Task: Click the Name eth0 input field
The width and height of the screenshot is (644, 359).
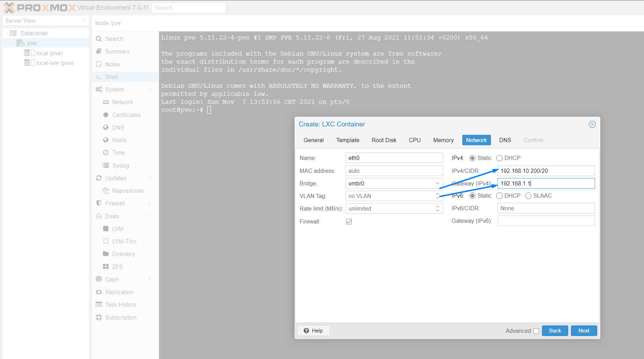Action: (x=394, y=158)
